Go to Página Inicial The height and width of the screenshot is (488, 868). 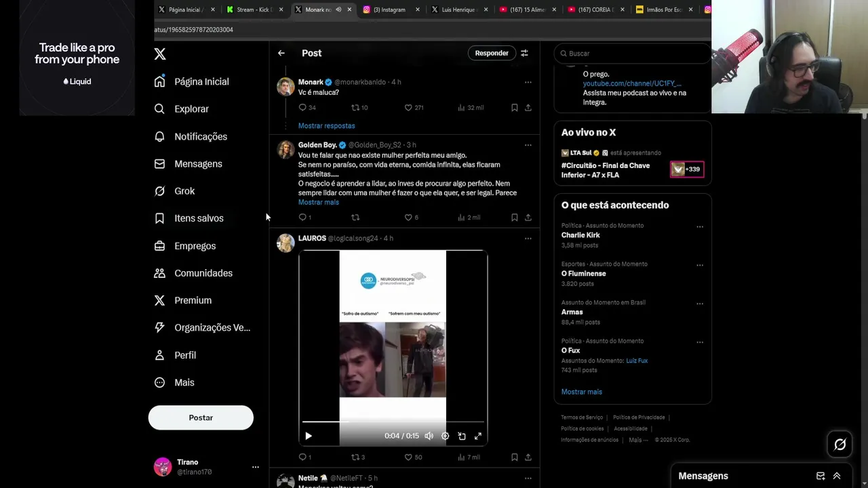click(x=192, y=81)
